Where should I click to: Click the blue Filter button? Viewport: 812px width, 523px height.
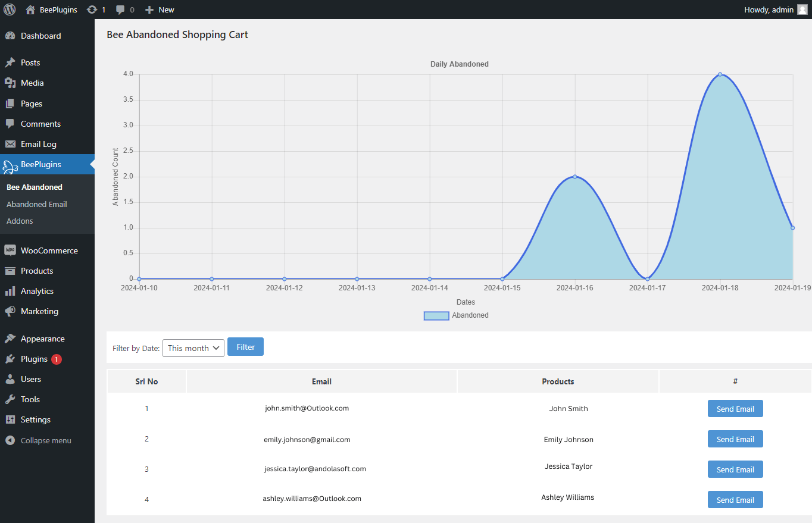click(245, 347)
